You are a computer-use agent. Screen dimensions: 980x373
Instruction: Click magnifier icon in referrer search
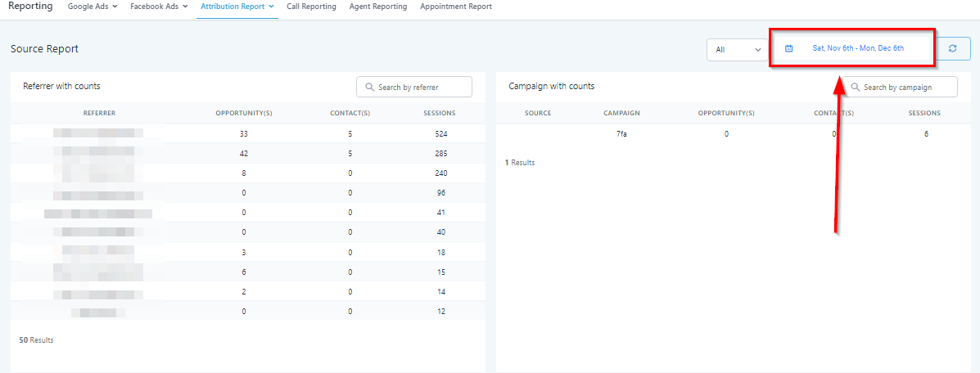(371, 88)
